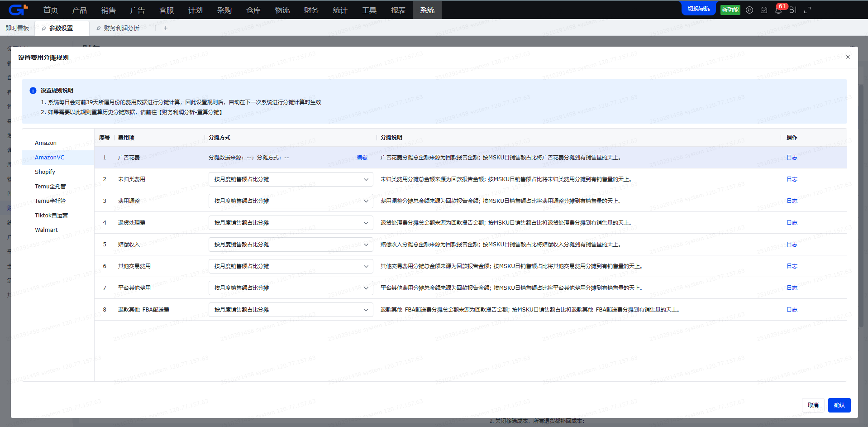
Task: Click the notification bell with badge 61
Action: tap(778, 10)
